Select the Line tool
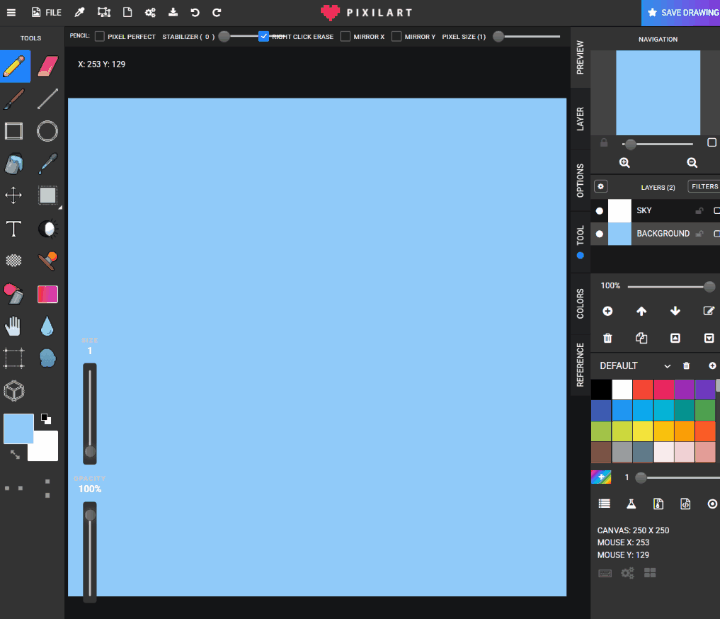Viewport: 720px width, 619px height. 48,99
